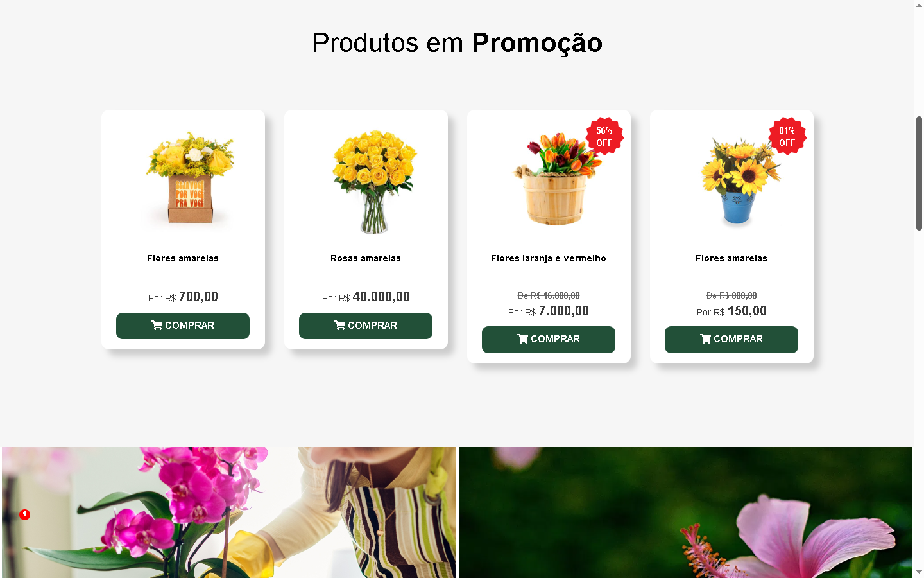Screen dimensions: 924x578
Task: Click cart icon under the 150,00 price
Action: (x=705, y=339)
